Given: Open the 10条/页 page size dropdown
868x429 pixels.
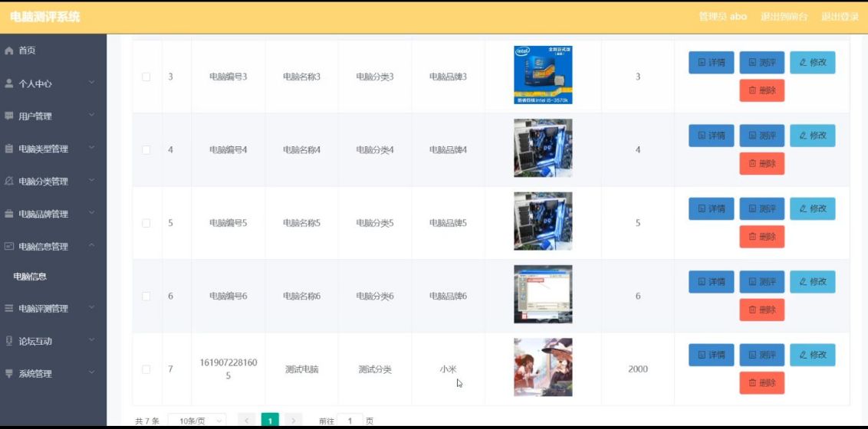Looking at the screenshot, I should click(x=197, y=421).
